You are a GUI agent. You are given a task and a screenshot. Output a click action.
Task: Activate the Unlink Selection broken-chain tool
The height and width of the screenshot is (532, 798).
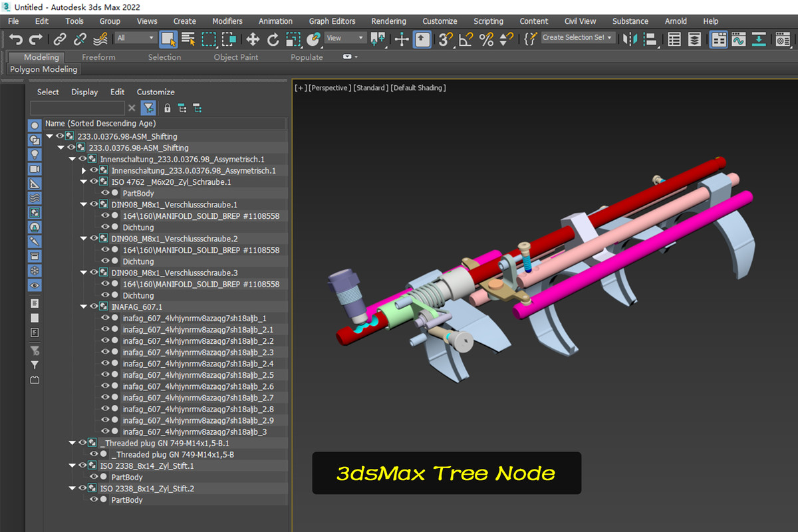pyautogui.click(x=80, y=39)
